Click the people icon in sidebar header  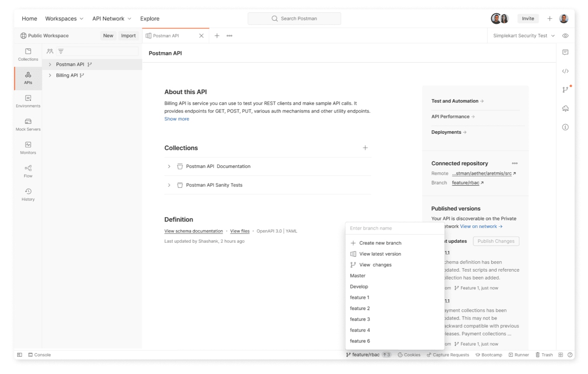(x=50, y=51)
